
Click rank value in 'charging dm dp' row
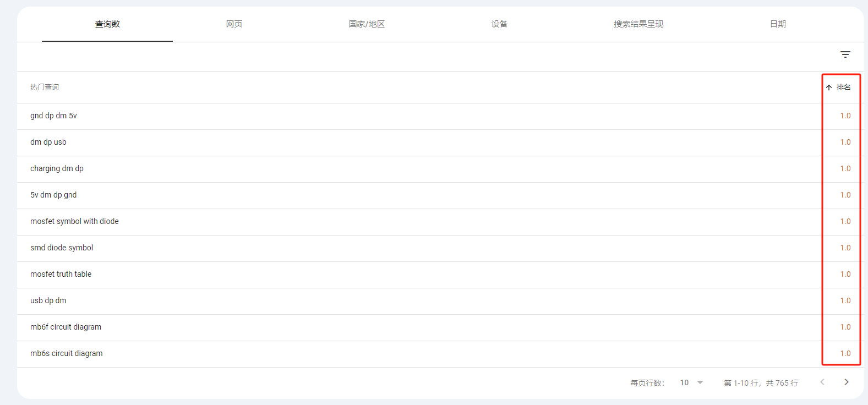(845, 168)
